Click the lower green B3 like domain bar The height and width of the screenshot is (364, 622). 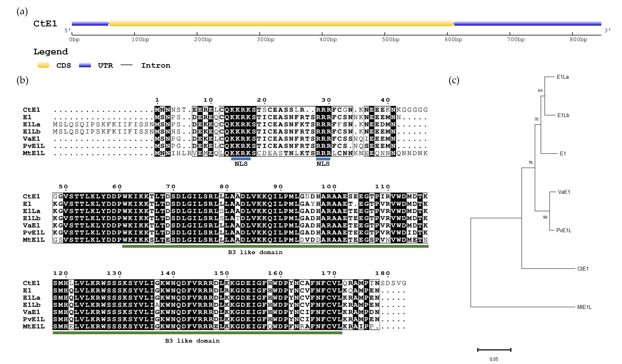[x=198, y=333]
